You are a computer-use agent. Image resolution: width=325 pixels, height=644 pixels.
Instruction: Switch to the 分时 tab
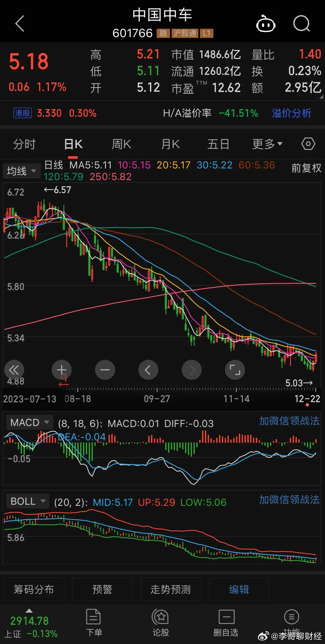(x=24, y=144)
